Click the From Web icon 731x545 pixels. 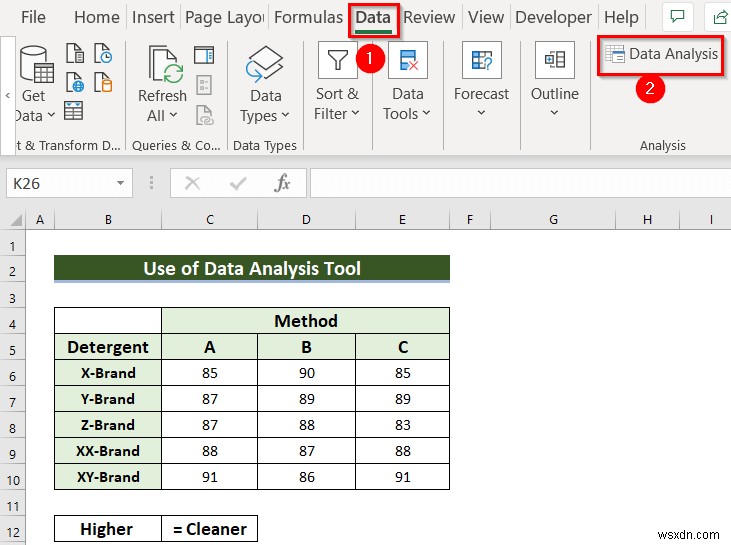tap(75, 82)
